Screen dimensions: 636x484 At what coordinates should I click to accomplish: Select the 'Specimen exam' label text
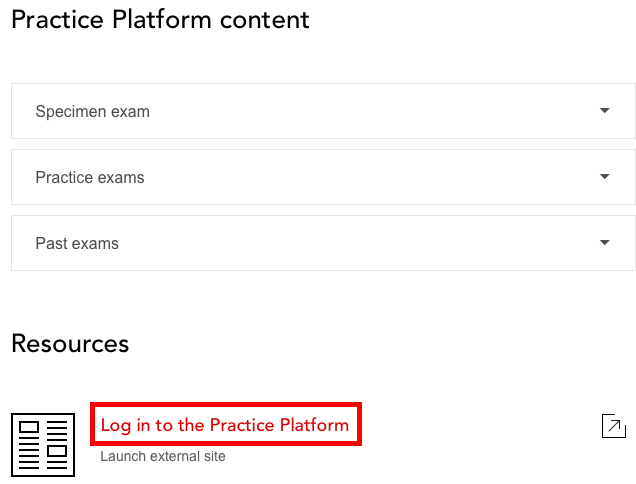[x=92, y=112]
